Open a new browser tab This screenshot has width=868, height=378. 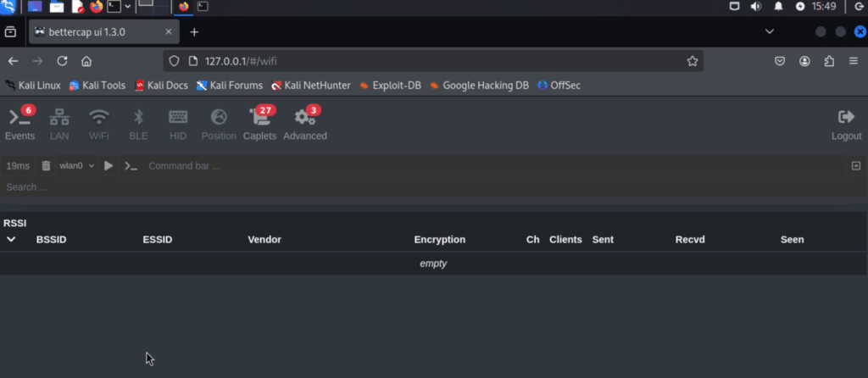pos(194,32)
